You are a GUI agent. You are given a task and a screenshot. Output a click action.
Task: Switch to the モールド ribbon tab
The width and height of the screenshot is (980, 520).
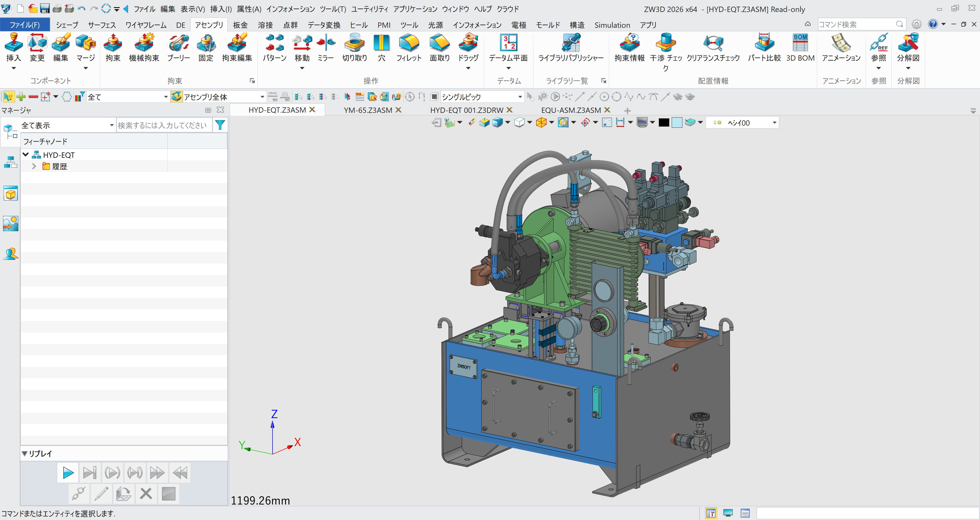click(x=548, y=25)
